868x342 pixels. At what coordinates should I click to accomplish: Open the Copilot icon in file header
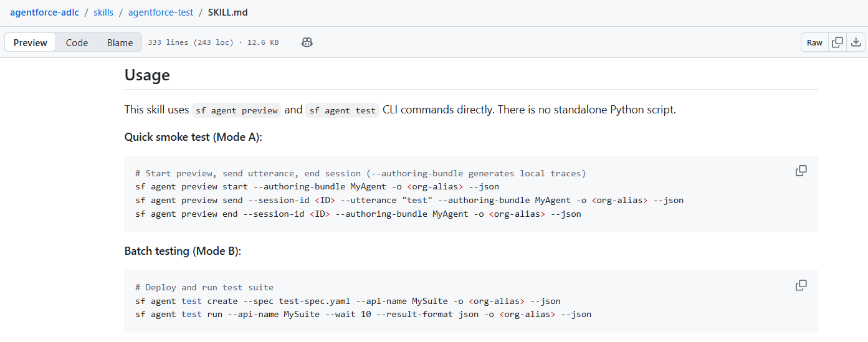tap(307, 42)
